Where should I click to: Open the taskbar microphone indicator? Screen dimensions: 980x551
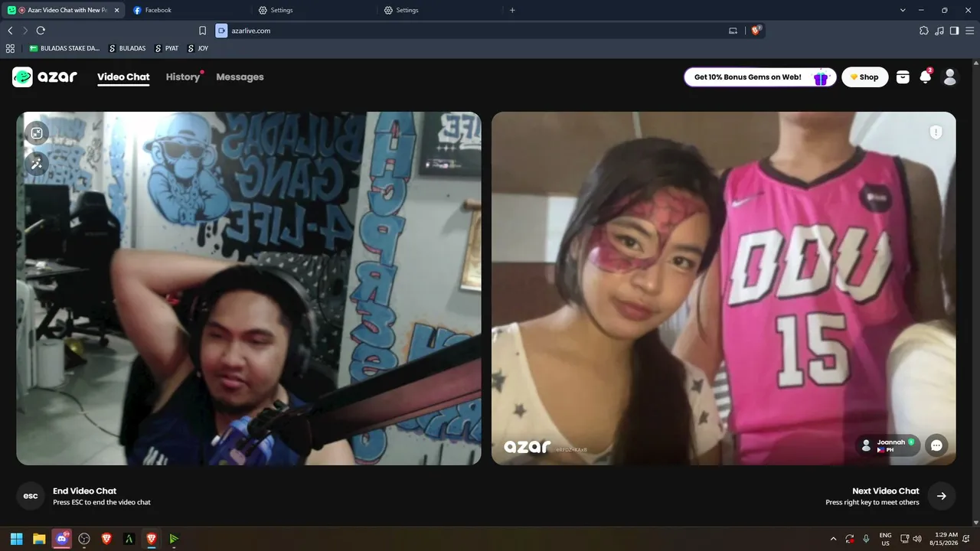click(x=866, y=539)
